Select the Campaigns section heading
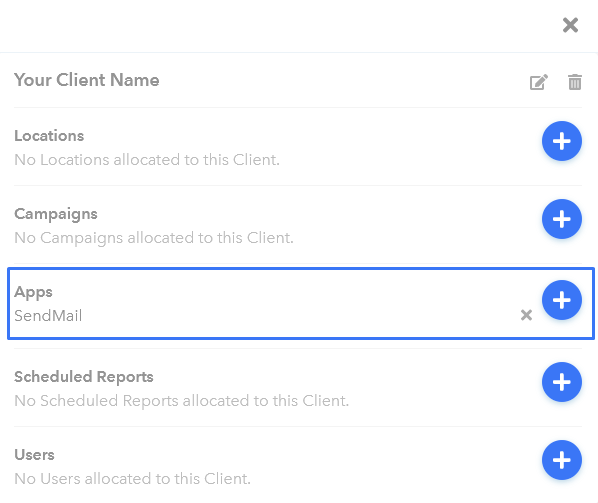This screenshot has height=503, width=598. click(56, 214)
